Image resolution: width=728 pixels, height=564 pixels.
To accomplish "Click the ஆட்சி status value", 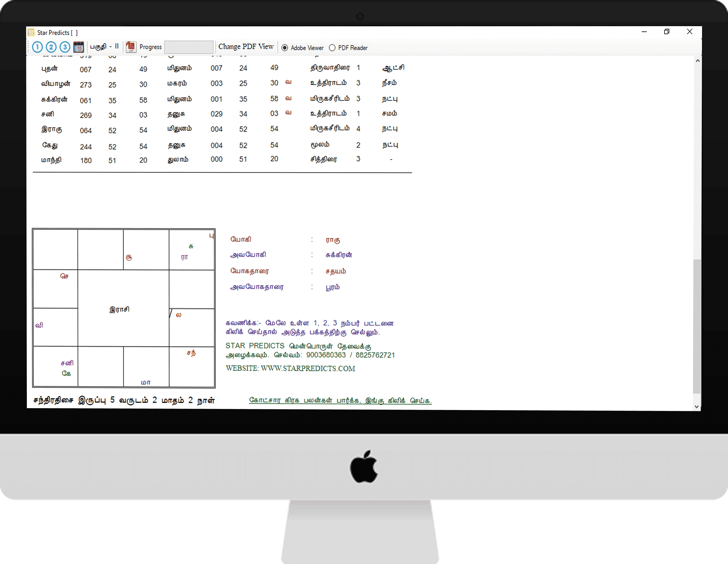I will [393, 68].
